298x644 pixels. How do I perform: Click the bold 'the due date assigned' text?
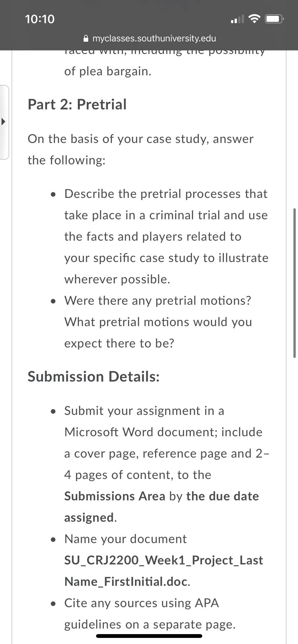[162, 507]
